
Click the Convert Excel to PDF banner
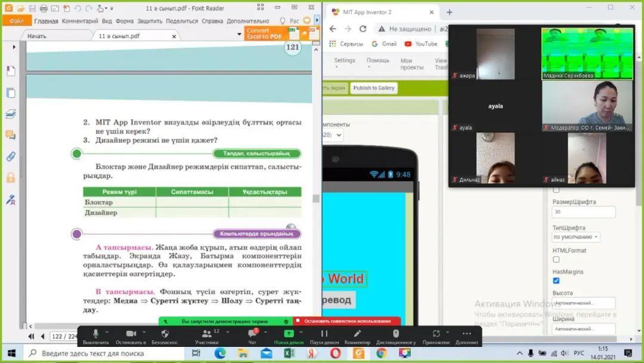(x=281, y=33)
